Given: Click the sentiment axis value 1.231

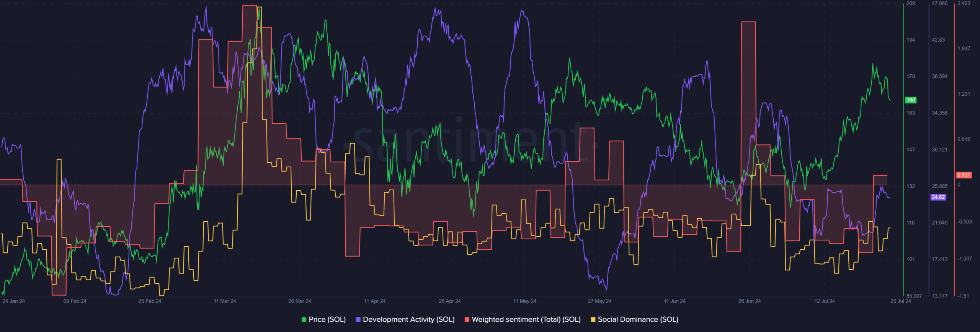Looking at the screenshot, I should [x=964, y=94].
